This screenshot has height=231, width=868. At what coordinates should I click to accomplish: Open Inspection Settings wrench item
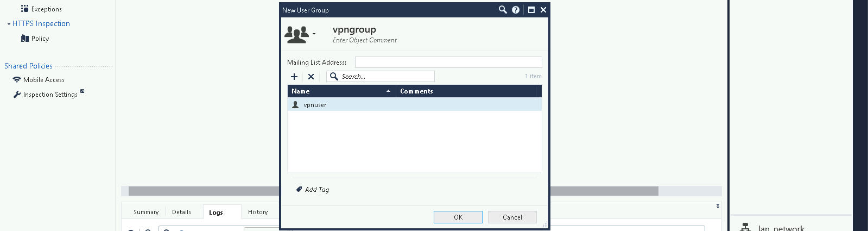tap(50, 95)
